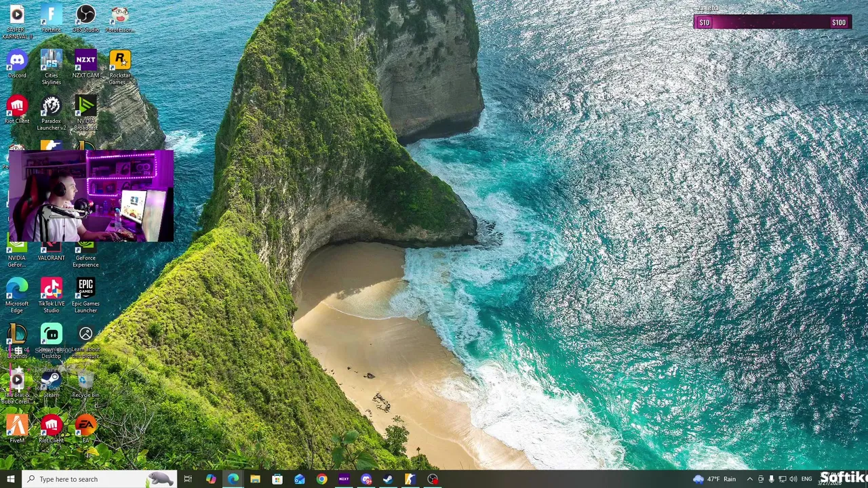Open OBS Studio recording taskbar icon

pos(433,479)
